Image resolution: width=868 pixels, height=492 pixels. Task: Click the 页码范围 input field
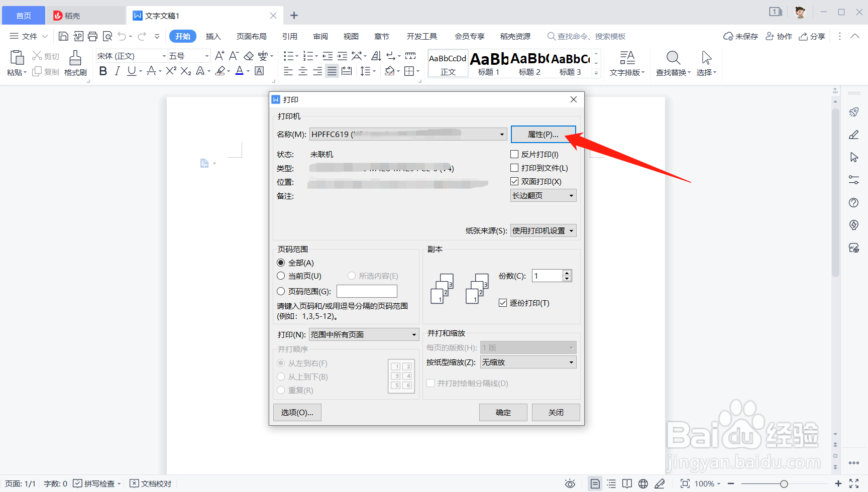366,291
